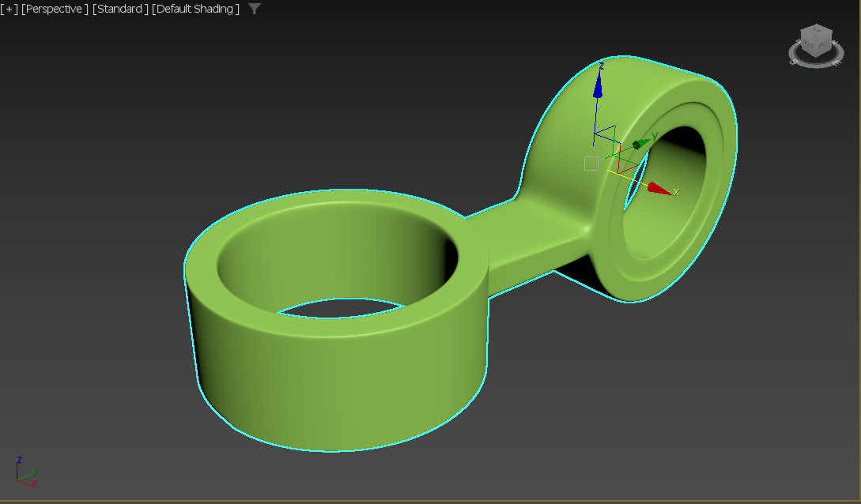
Task: Select the blue Z axis gizmo arrow
Action: (599, 87)
